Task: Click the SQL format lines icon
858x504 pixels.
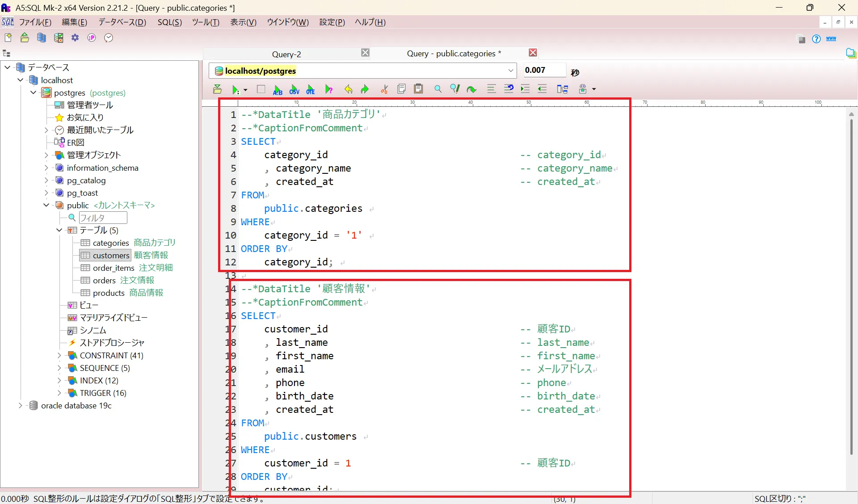Action: (492, 89)
